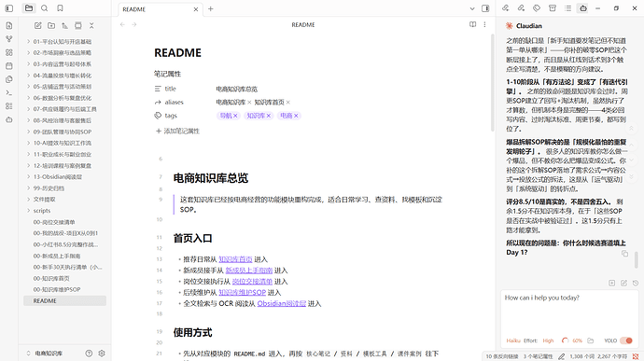
Task: Open more options menu for README
Action: point(484,24)
